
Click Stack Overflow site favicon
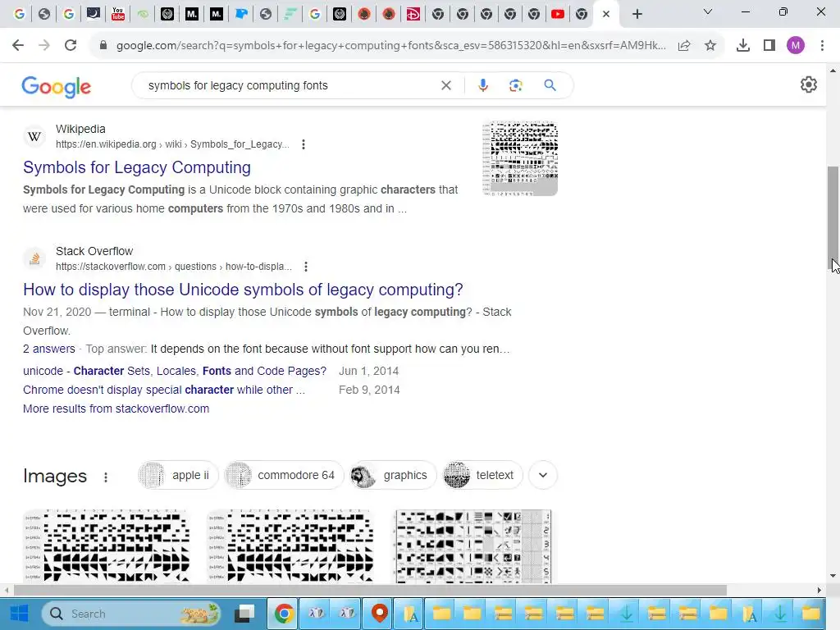click(x=34, y=258)
